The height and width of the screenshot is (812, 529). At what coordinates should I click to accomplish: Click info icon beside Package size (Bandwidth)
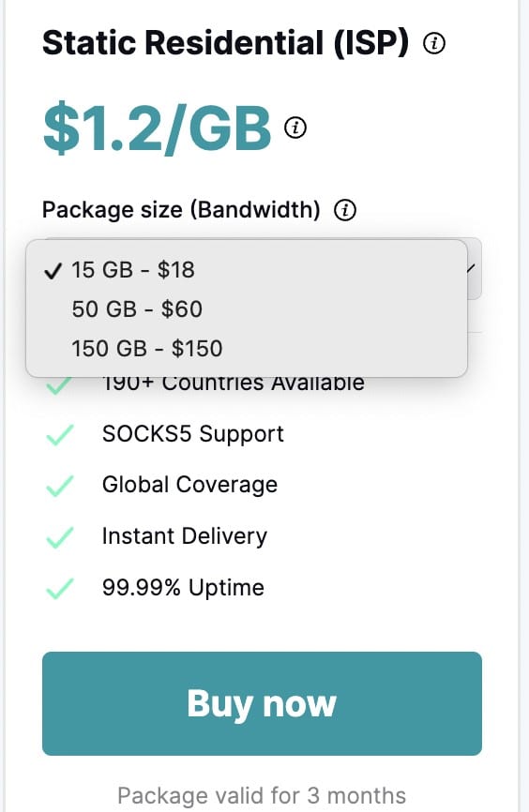tap(345, 210)
